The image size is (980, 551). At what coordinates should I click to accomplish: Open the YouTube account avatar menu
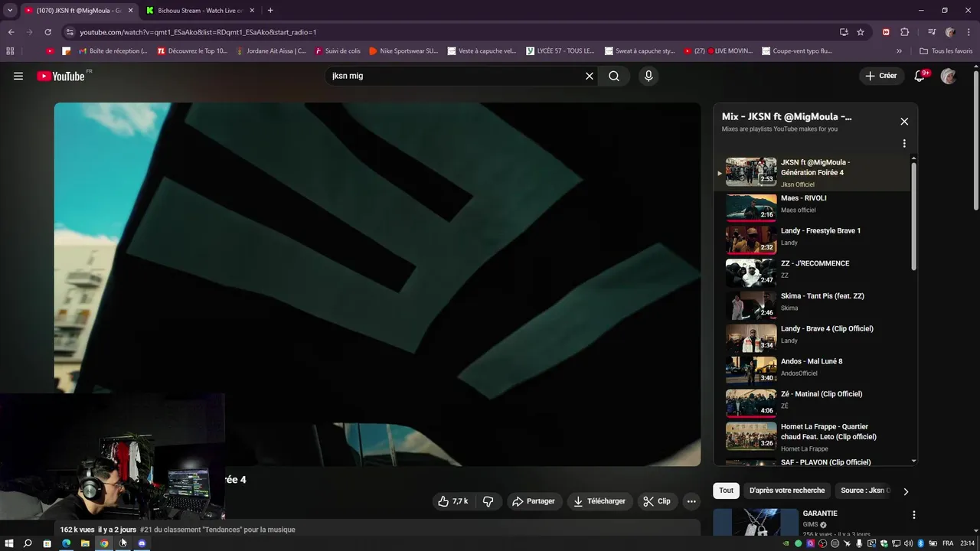949,76
